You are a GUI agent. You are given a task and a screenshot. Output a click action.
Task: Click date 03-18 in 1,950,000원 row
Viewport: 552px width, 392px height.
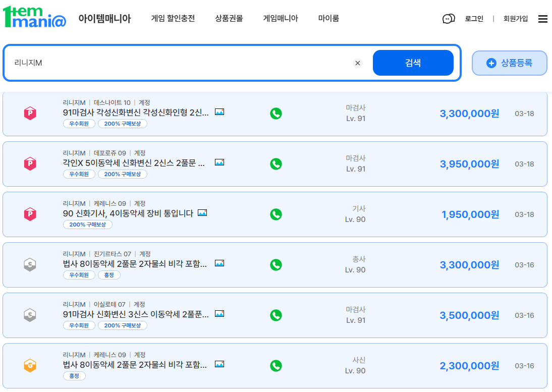524,214
